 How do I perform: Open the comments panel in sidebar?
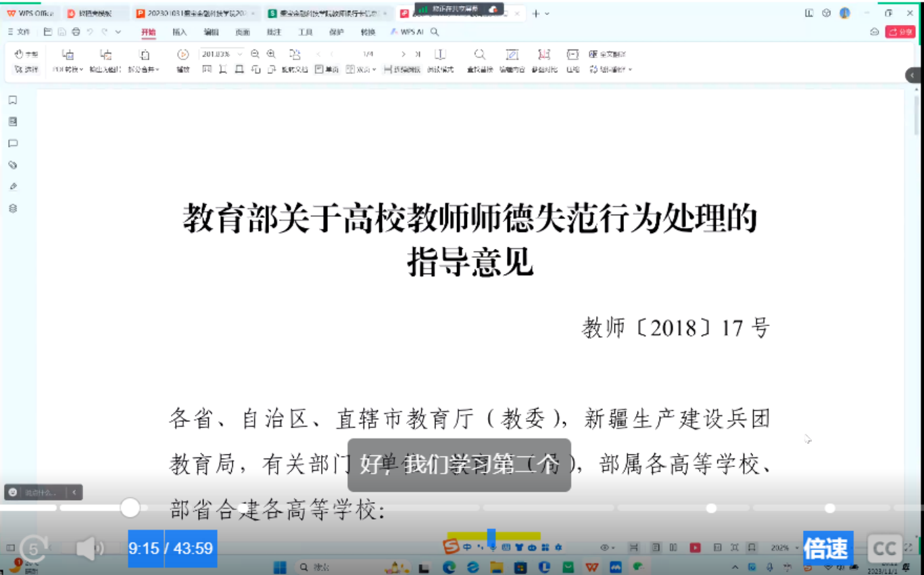(12, 143)
